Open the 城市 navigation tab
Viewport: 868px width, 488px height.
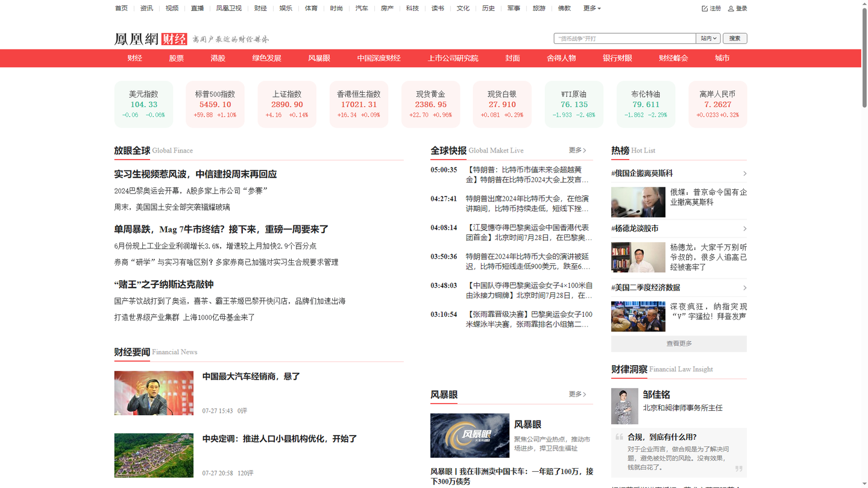click(722, 58)
